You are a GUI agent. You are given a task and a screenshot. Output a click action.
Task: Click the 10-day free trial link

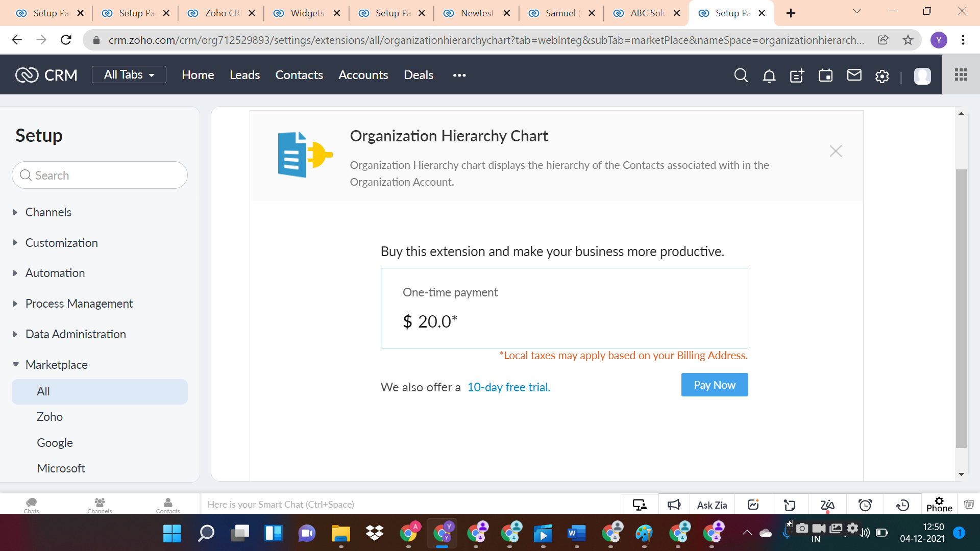coord(509,388)
